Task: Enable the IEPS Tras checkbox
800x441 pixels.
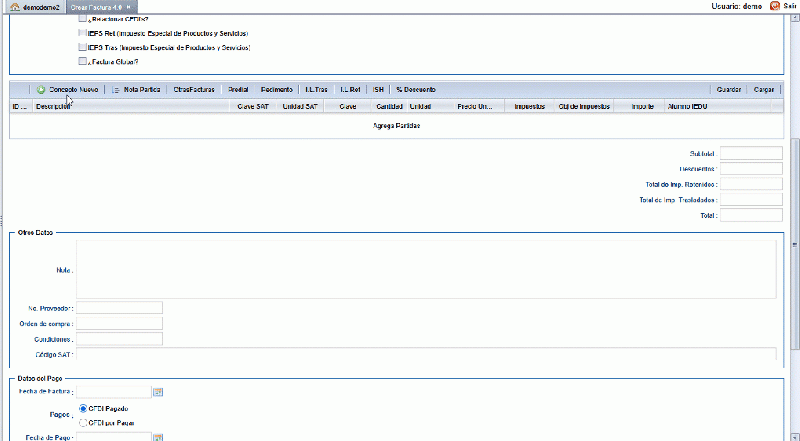Action: point(83,47)
